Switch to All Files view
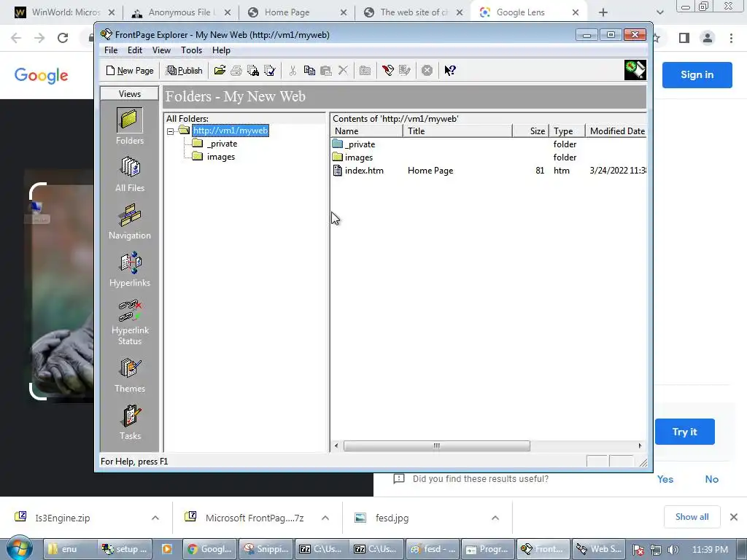747x560 pixels. (130, 174)
